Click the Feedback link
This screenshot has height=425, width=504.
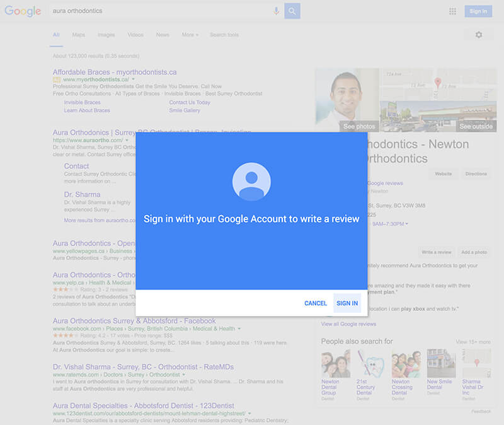tap(481, 412)
